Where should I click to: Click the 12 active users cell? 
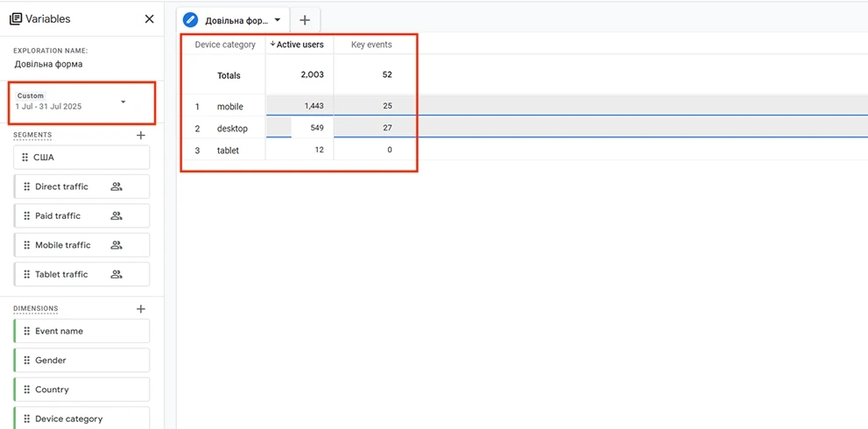(320, 150)
